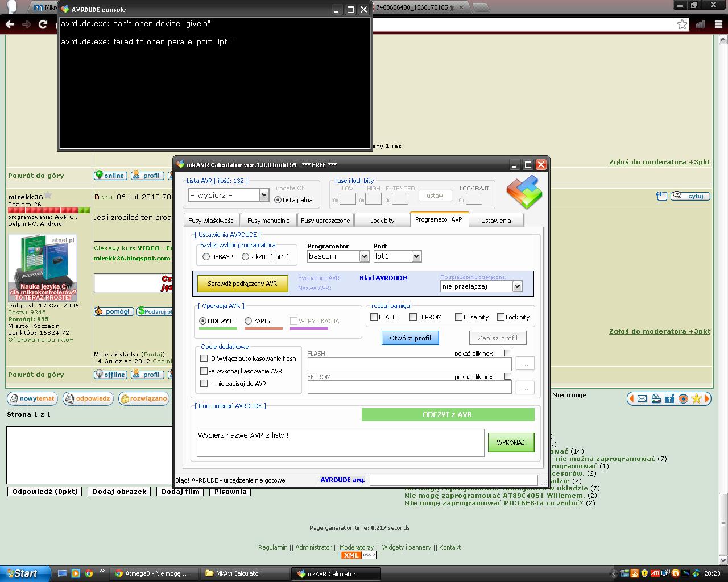This screenshot has width=728, height=582.
Task: Open MkAvrCalculator folder taskbar button
Action: (x=244, y=573)
